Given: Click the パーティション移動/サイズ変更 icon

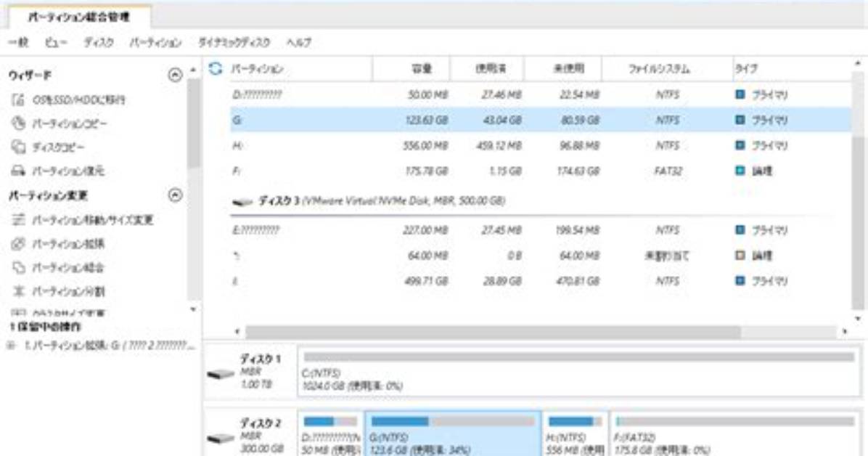Looking at the screenshot, I should point(18,220).
